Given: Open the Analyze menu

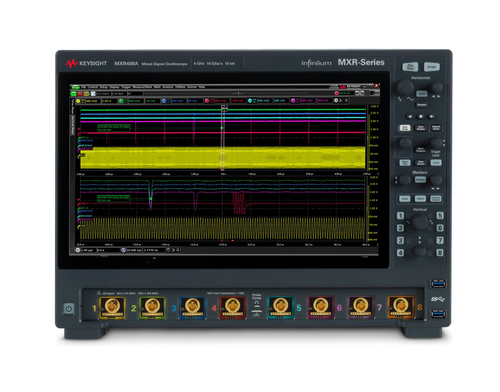Looking at the screenshot, I should tap(168, 87).
